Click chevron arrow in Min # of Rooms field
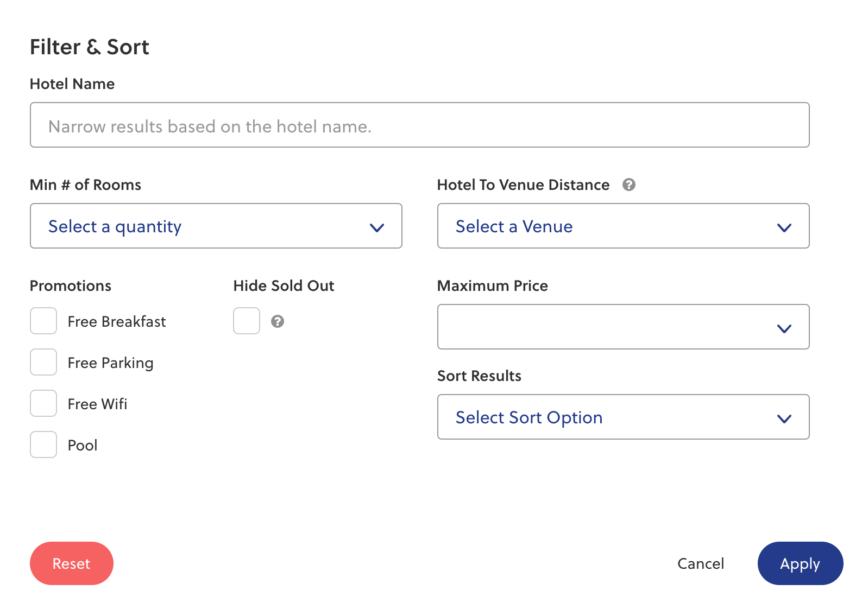Screen dimensions: 862x616 click(x=377, y=227)
